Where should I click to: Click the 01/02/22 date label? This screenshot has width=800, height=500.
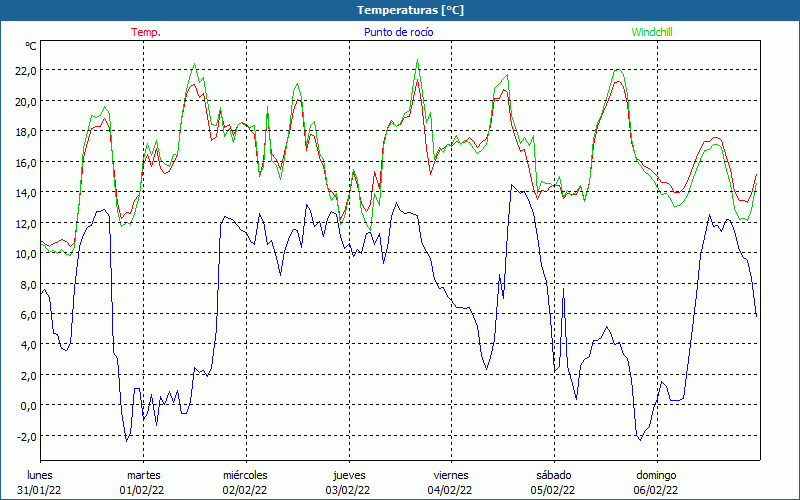pyautogui.click(x=142, y=490)
